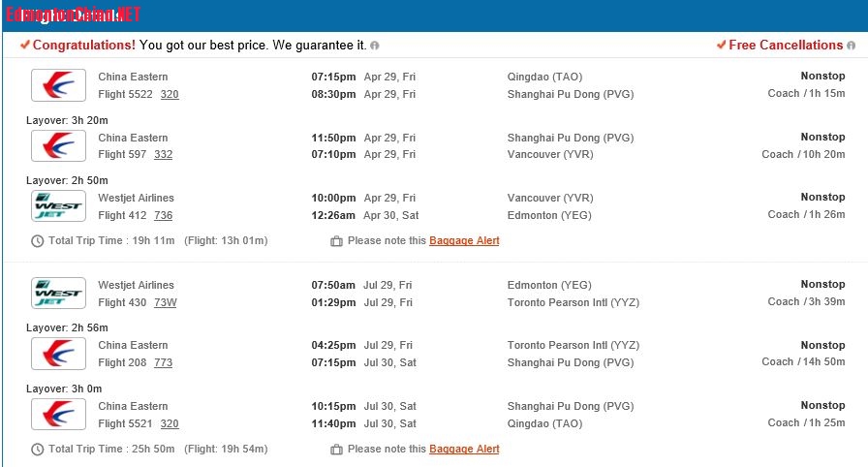Open aircraft type 73W link for Flight 430
The width and height of the screenshot is (868, 467).
pyautogui.click(x=165, y=302)
